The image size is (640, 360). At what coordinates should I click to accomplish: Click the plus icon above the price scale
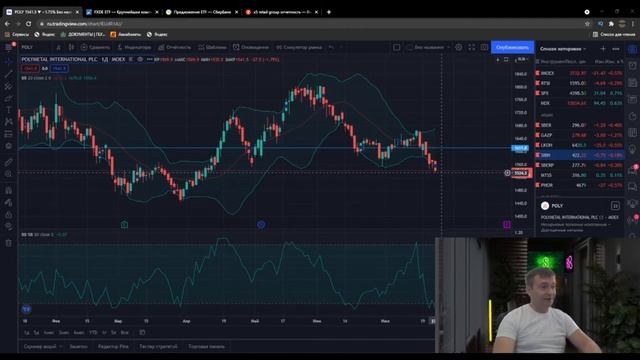tap(498, 60)
